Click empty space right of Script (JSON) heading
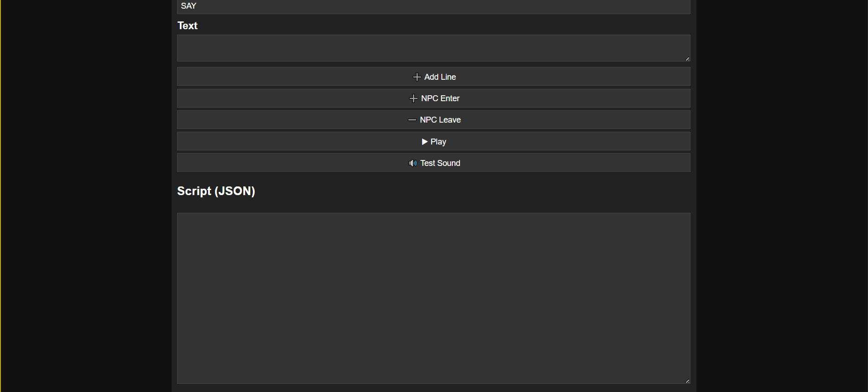 click(456, 191)
